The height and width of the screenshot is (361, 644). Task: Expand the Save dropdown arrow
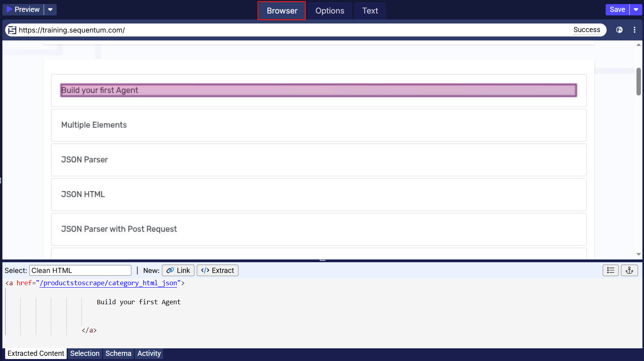tap(636, 10)
